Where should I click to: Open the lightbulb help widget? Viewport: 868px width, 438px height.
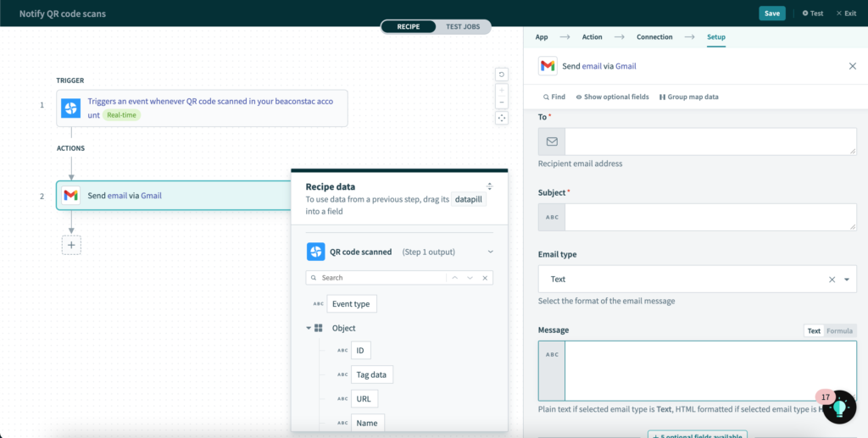click(840, 407)
